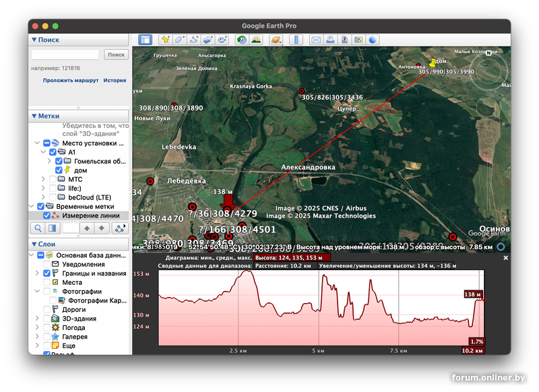The image size is (539, 392).
Task: Click the navigation look-around joystick ring
Action: click(488, 71)
